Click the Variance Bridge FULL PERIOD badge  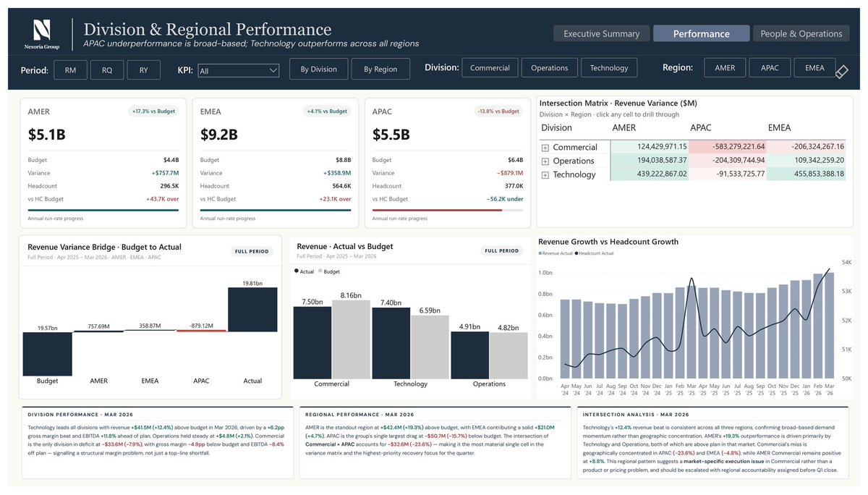pos(252,252)
